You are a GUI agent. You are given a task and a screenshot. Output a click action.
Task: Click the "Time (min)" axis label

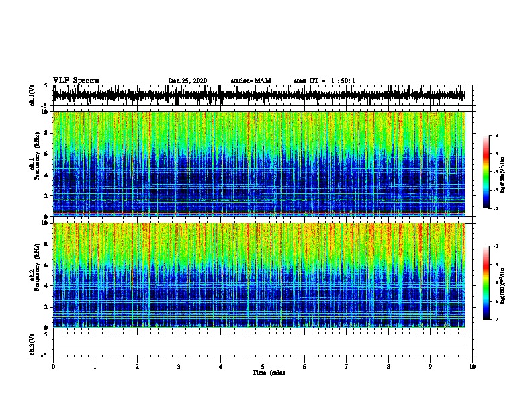point(269,373)
